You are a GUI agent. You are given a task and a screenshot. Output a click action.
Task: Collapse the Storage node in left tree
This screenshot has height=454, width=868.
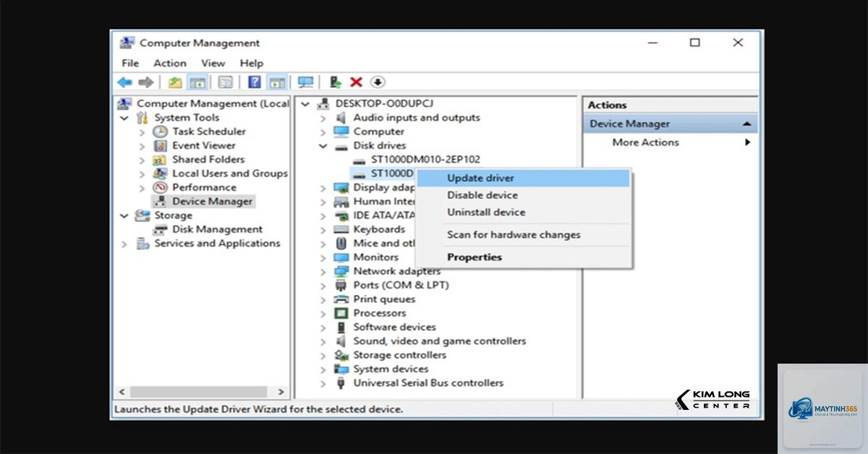pos(124,215)
